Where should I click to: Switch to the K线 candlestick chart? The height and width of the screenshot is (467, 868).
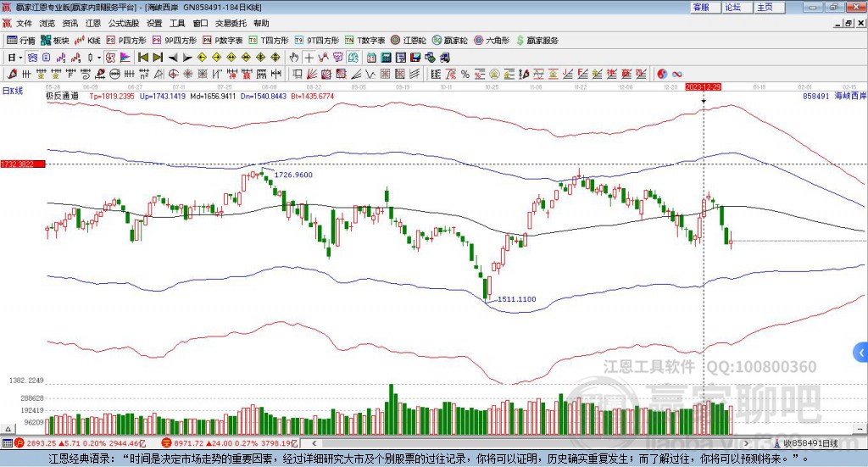coord(87,41)
